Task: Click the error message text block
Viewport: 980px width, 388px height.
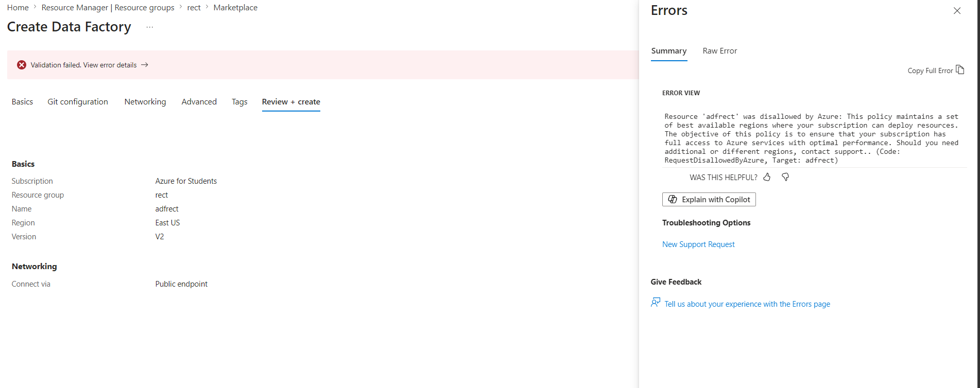Action: (812, 138)
